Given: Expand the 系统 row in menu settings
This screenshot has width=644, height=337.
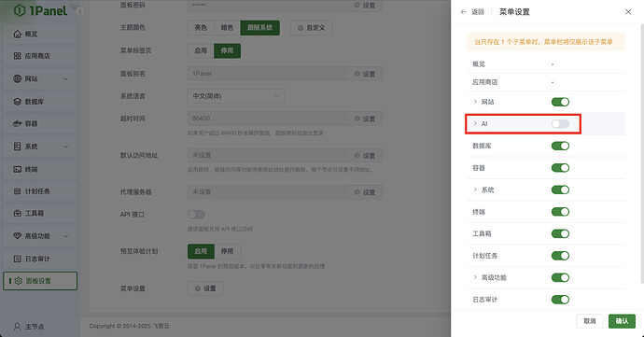Looking at the screenshot, I should (x=475, y=190).
